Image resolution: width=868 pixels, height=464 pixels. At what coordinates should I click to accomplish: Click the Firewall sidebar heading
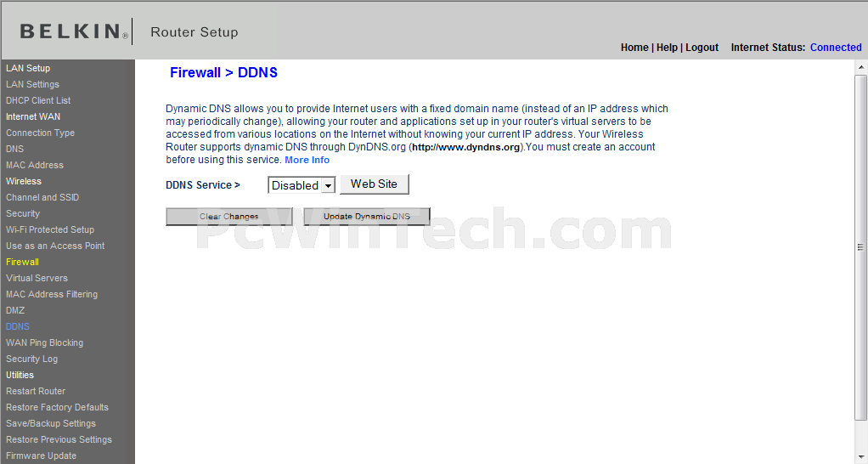click(23, 262)
